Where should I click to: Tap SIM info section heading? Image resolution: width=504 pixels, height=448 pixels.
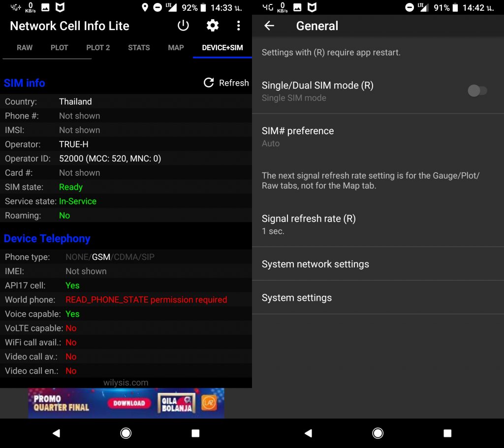tap(24, 83)
